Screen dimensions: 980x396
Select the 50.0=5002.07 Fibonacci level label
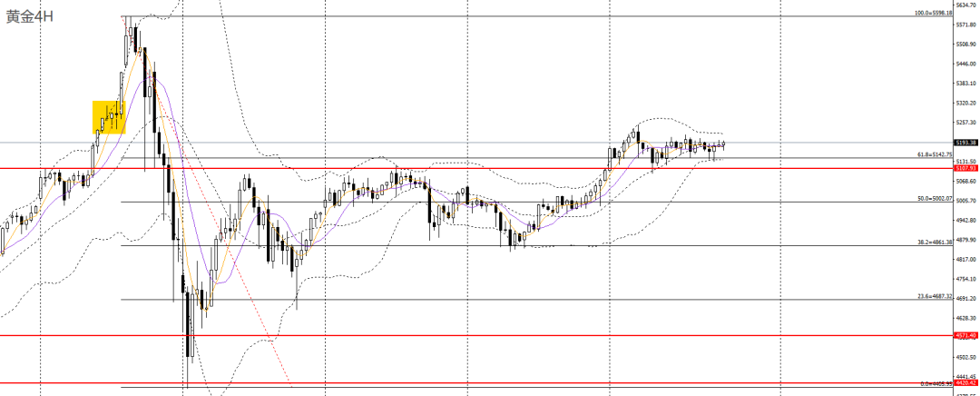[935, 198]
